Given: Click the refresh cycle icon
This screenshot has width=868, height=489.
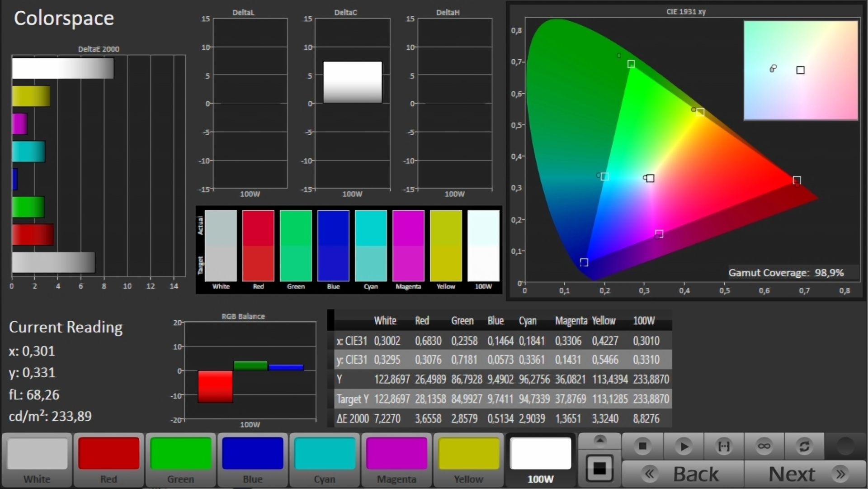Looking at the screenshot, I should (x=804, y=446).
